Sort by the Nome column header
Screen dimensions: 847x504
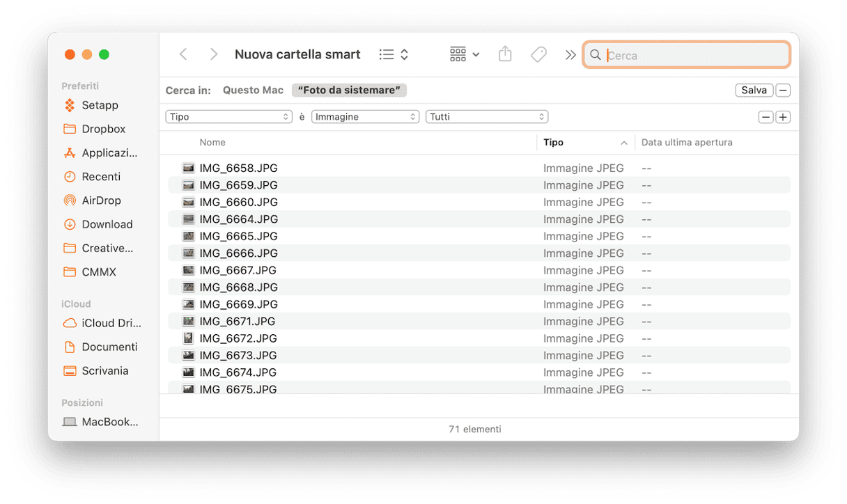click(x=212, y=142)
